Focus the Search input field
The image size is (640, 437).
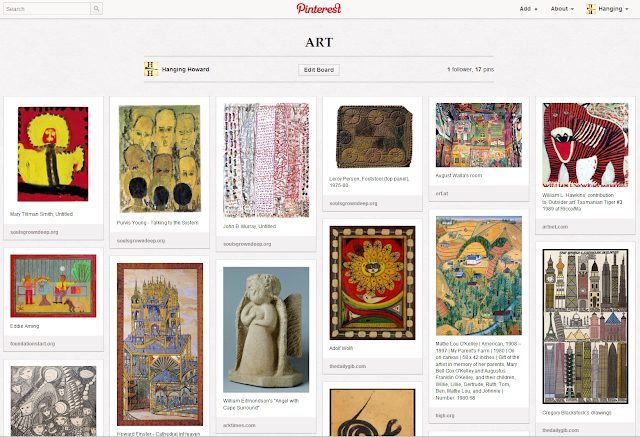click(47, 9)
